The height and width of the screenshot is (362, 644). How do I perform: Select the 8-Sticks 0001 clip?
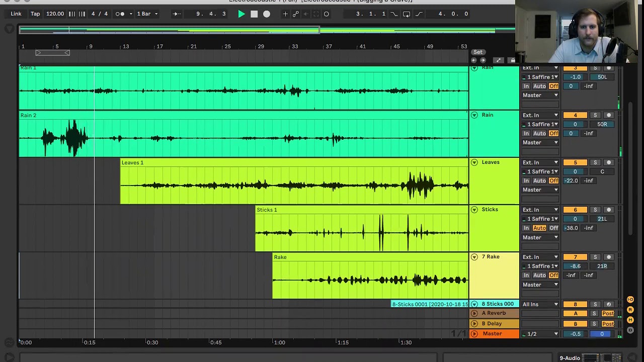click(x=430, y=304)
